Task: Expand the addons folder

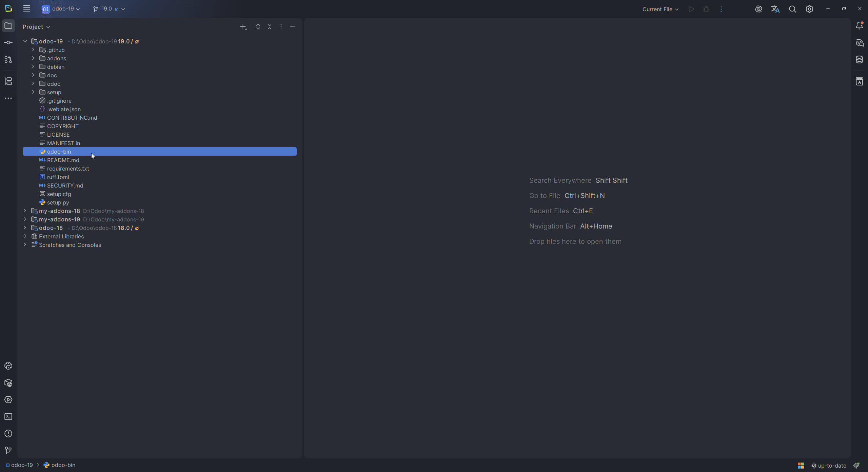Action: [x=33, y=58]
